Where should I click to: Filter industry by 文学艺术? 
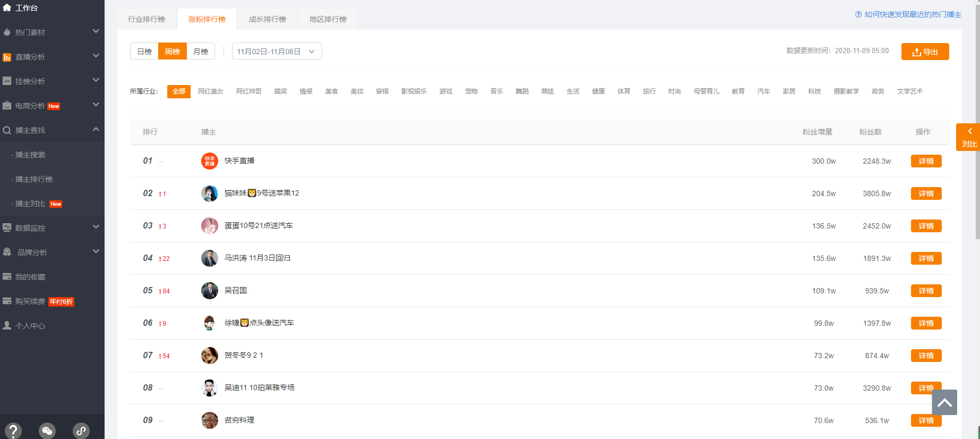910,91
